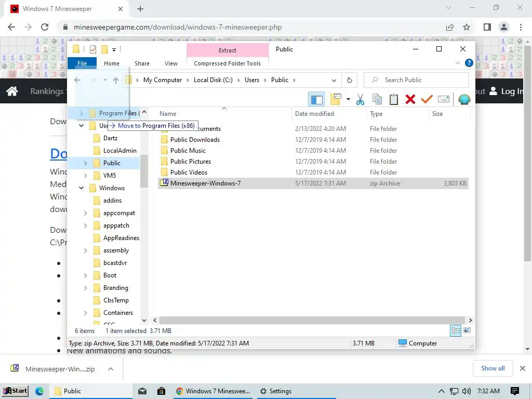
Task: Select Local Disk (C:) in the breadcrumb
Action: click(x=213, y=80)
